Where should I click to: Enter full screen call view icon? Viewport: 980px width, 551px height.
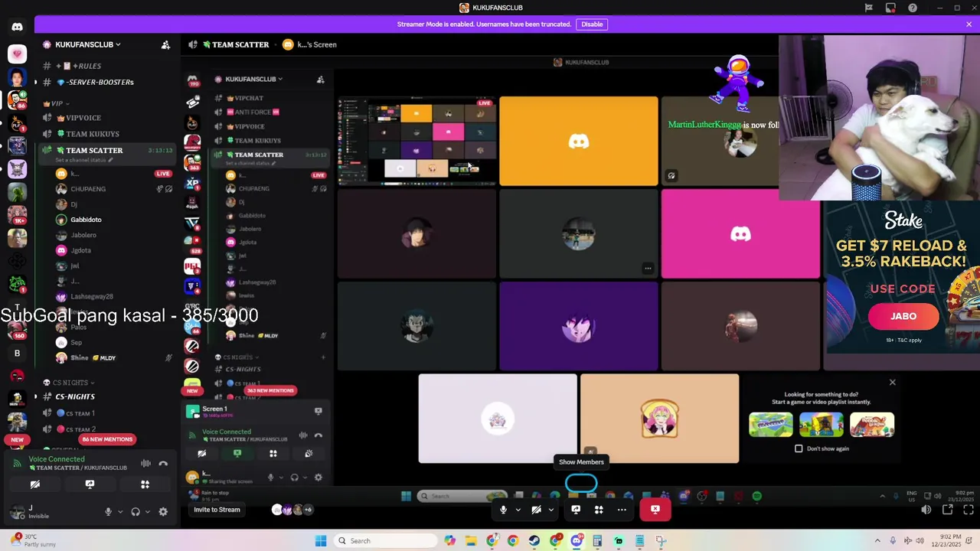[968, 510]
